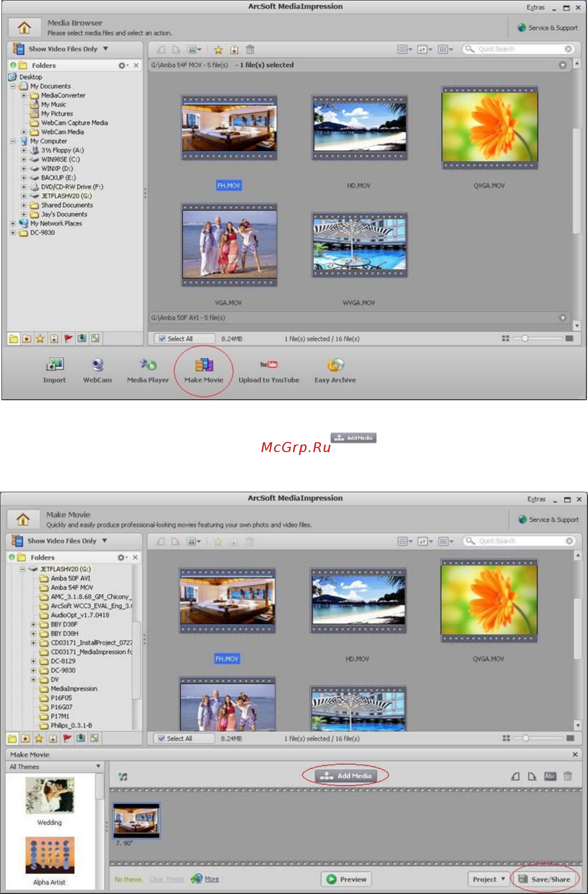Image resolution: width=588 pixels, height=894 pixels.
Task: Select the My Pictures folder
Action: point(57,114)
